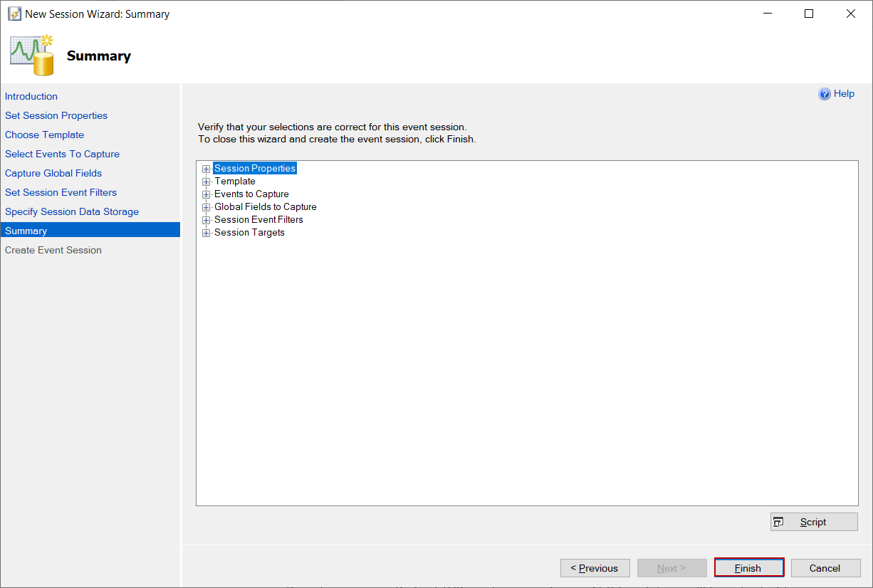Expand the Session Properties node
Screen dimensions: 873x588
(x=207, y=169)
